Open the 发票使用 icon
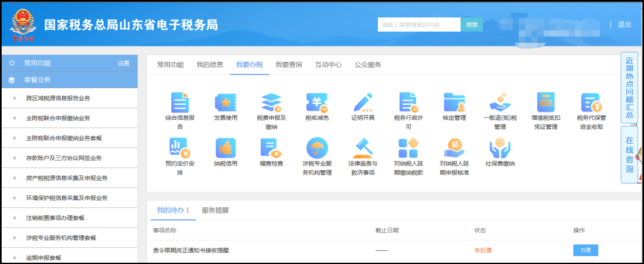The width and height of the screenshot is (644, 264). [225, 103]
